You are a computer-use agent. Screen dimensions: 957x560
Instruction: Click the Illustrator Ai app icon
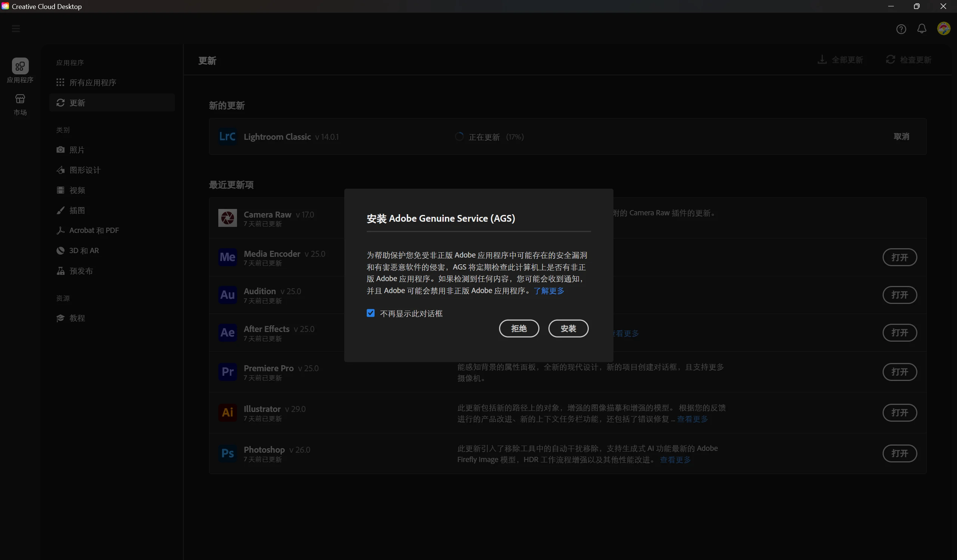coord(228,412)
